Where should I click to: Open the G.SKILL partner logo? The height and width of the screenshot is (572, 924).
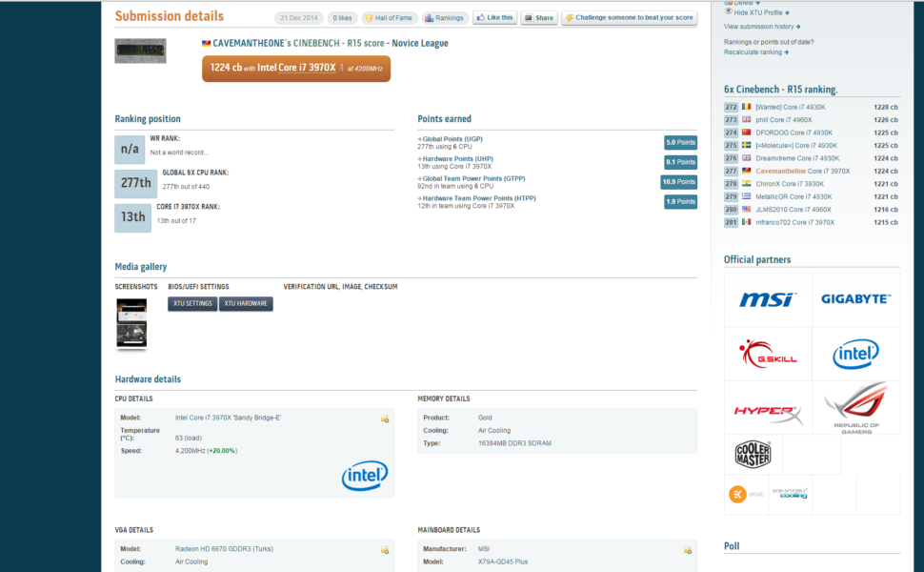point(768,354)
